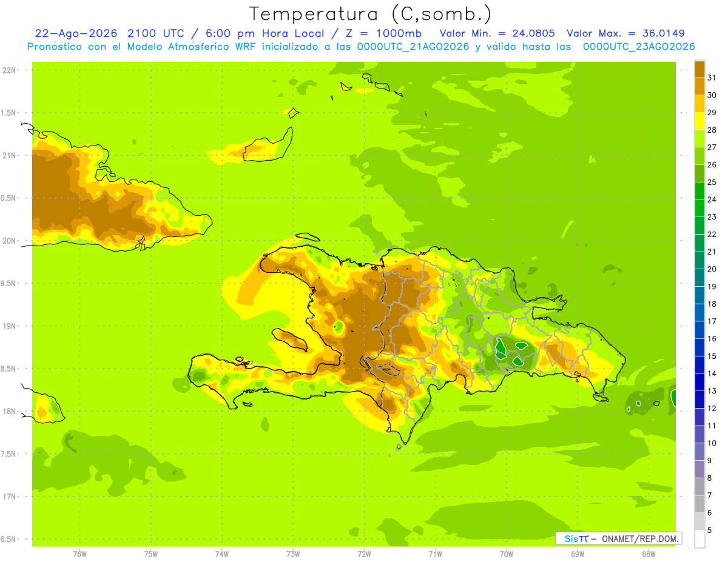728x562 pixels.
Task: Click the '18N' latitude axis label
Action: coord(9,411)
